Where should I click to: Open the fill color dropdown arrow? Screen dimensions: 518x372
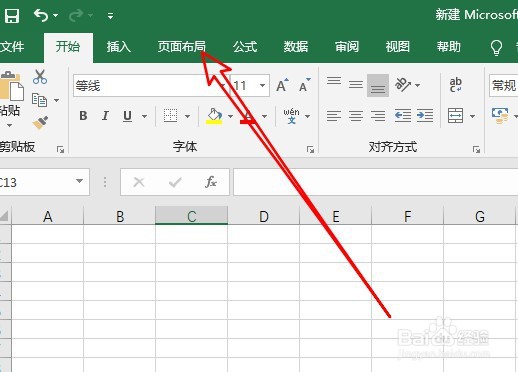tap(230, 116)
